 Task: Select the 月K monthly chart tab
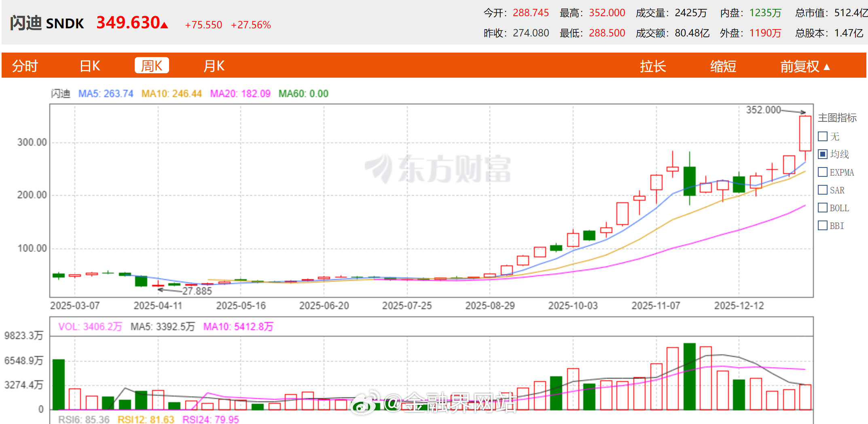pos(214,65)
